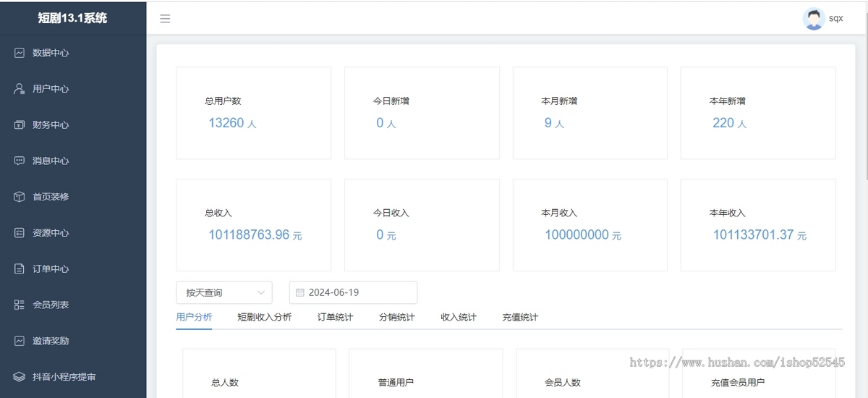Click the sqx user avatar
Image resolution: width=868 pixels, height=398 pixels.
click(814, 19)
